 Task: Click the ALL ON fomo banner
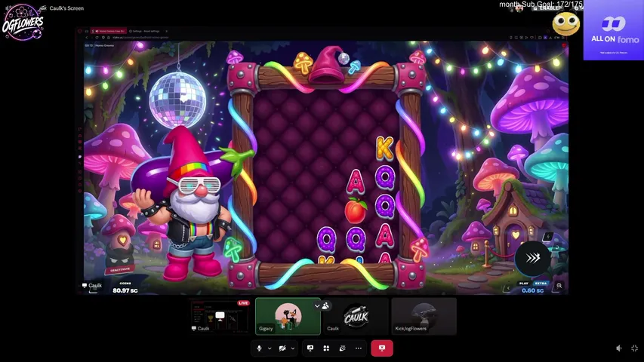[614, 30]
